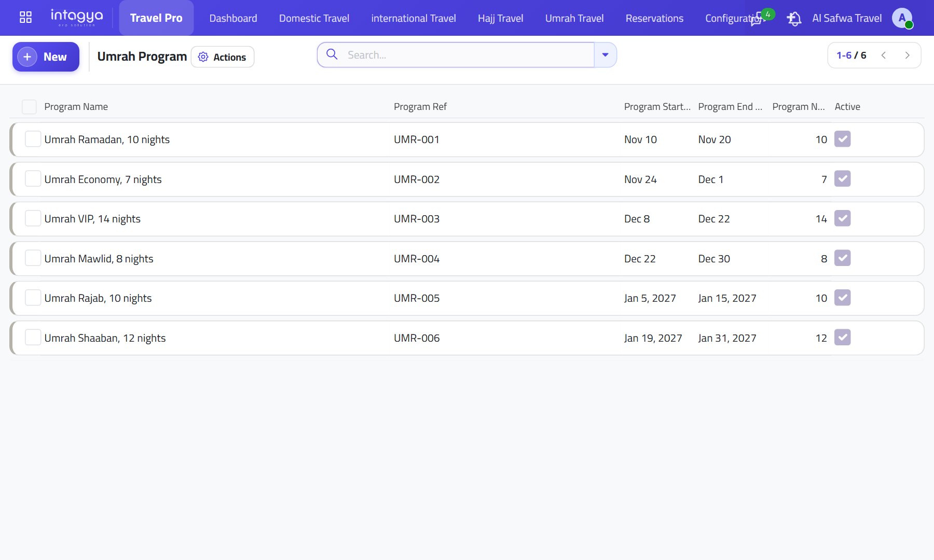
Task: Open the Reservations menu
Action: tap(654, 18)
